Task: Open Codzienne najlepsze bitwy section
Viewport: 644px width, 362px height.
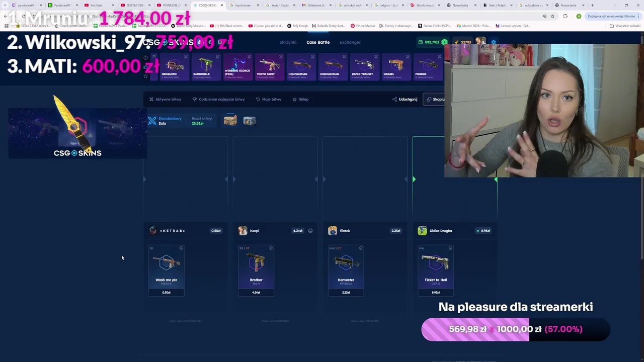Action: tap(218, 99)
